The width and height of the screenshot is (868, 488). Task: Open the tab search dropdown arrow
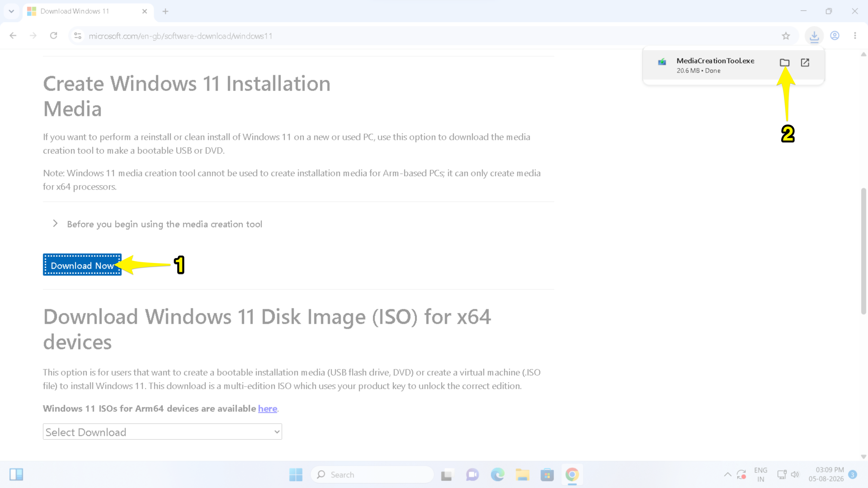(x=12, y=11)
